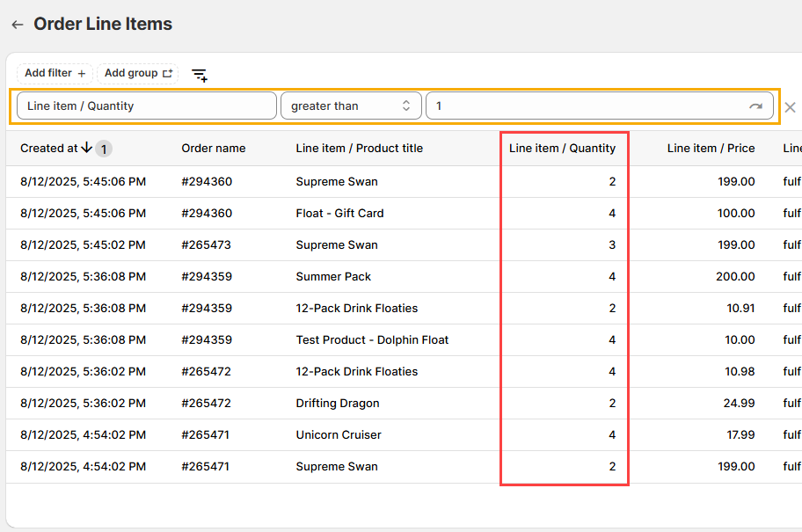
Task: Click the Summer Pack product title cell
Action: 333,277
